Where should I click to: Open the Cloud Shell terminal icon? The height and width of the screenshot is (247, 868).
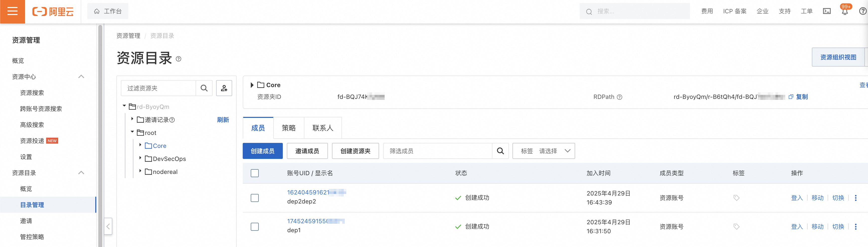(x=827, y=12)
